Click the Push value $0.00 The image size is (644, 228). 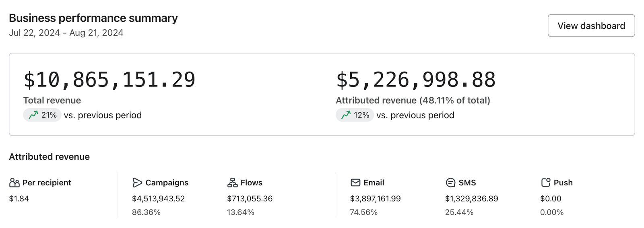[x=550, y=199]
